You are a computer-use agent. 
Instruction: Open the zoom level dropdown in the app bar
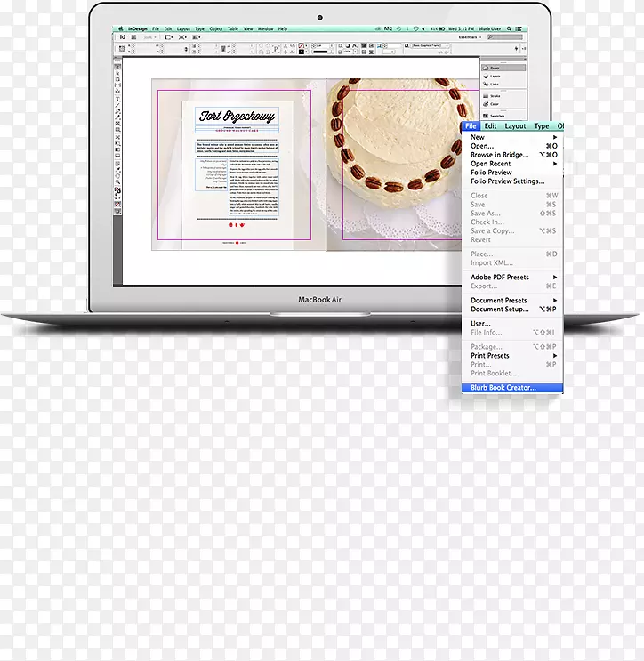click(x=149, y=37)
